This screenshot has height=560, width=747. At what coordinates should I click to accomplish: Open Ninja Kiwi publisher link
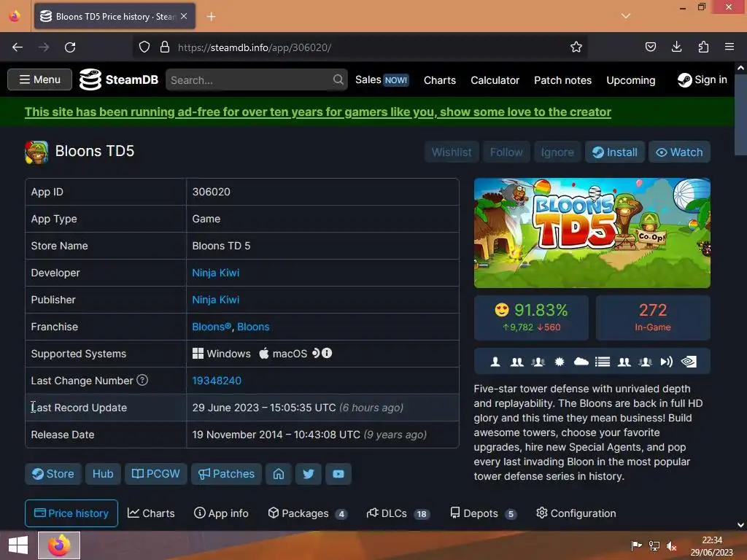click(215, 300)
